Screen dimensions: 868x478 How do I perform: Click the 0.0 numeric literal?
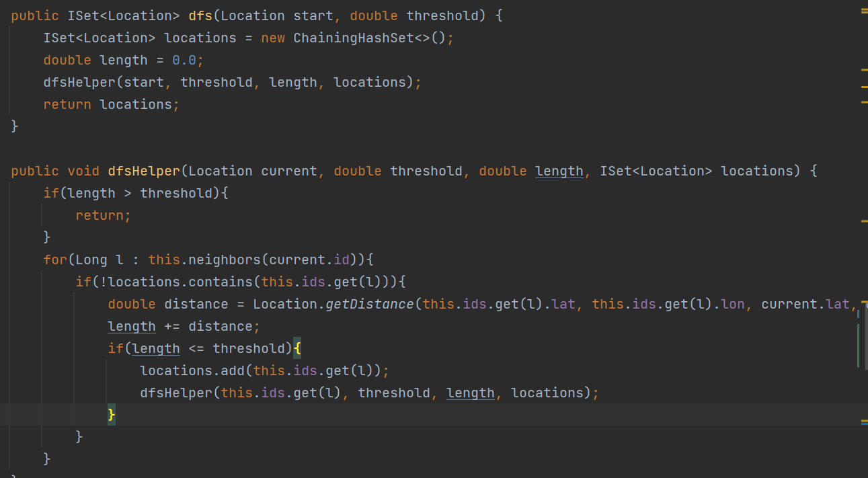coord(184,60)
